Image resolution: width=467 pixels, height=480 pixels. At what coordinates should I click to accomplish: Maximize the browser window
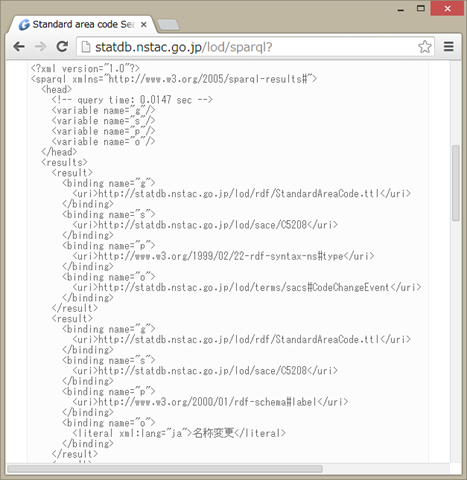[421, 9]
